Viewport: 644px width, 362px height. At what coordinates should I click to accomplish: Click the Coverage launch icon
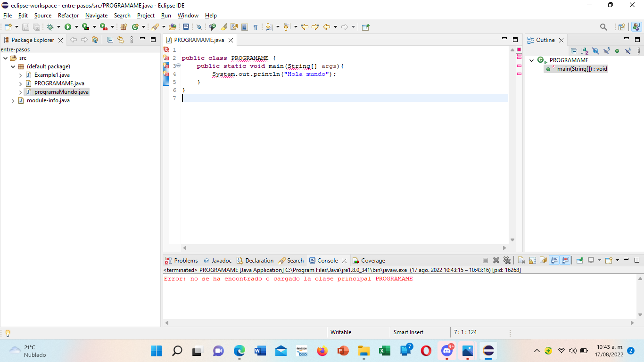pos(85,27)
